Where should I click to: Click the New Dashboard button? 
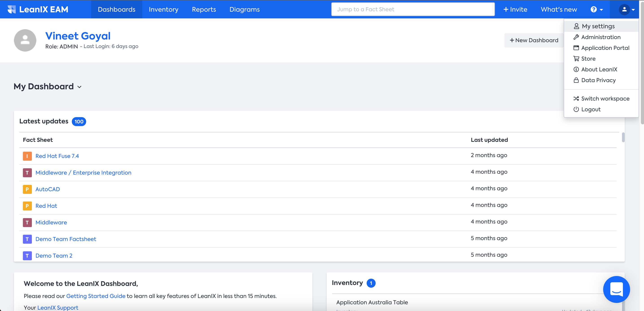pyautogui.click(x=534, y=40)
